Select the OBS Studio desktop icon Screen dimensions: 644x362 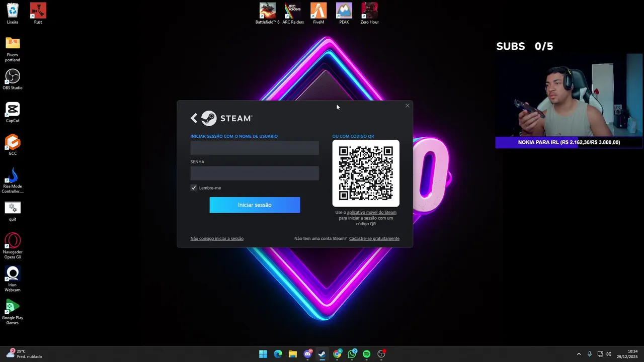(13, 79)
